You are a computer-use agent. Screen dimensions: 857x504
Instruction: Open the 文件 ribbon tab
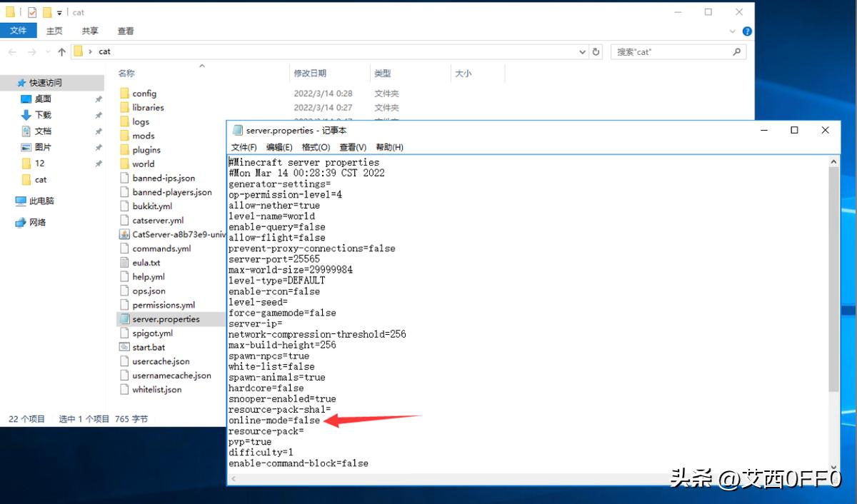pyautogui.click(x=18, y=31)
